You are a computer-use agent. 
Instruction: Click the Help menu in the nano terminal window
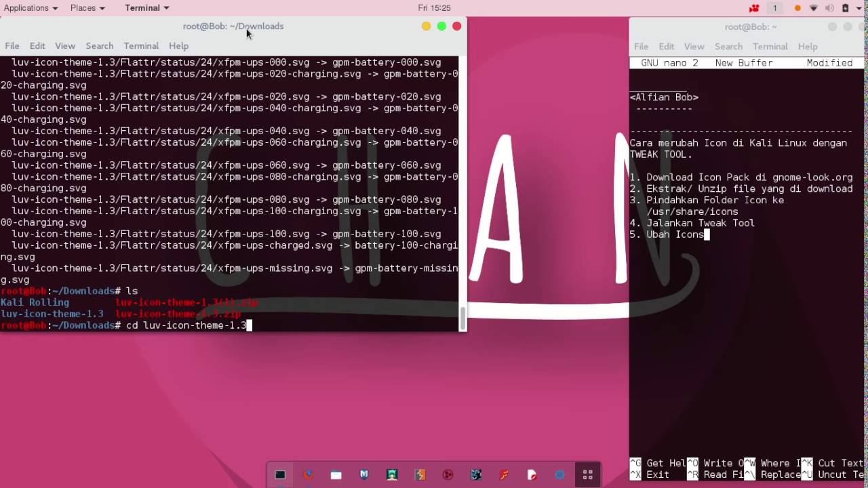click(x=808, y=46)
